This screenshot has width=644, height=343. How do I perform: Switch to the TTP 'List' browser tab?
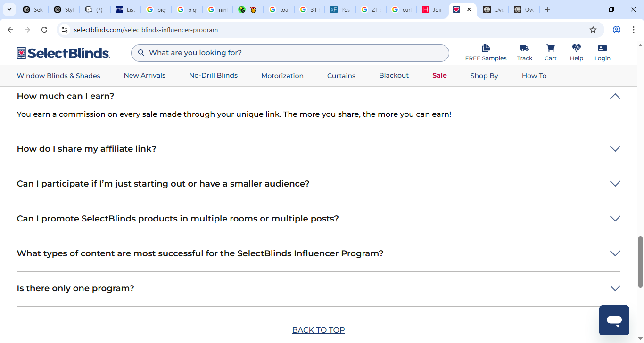pos(126,9)
